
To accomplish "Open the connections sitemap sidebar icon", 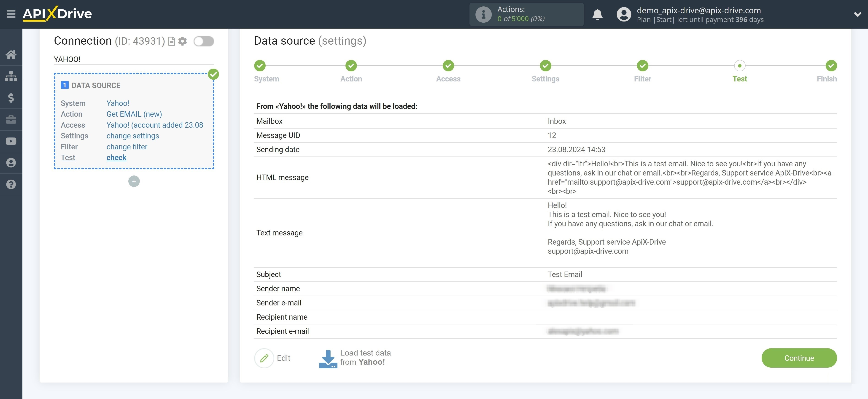I will coord(11,76).
